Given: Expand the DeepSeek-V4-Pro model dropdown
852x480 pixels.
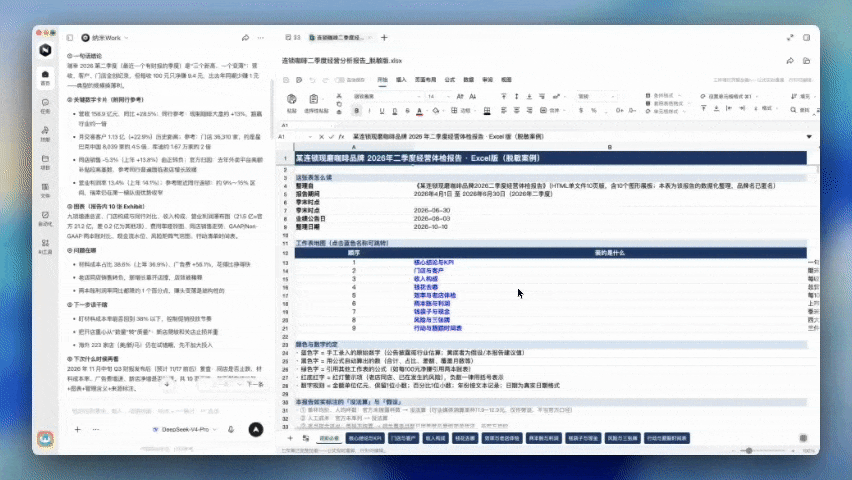Looking at the screenshot, I should tap(185, 429).
